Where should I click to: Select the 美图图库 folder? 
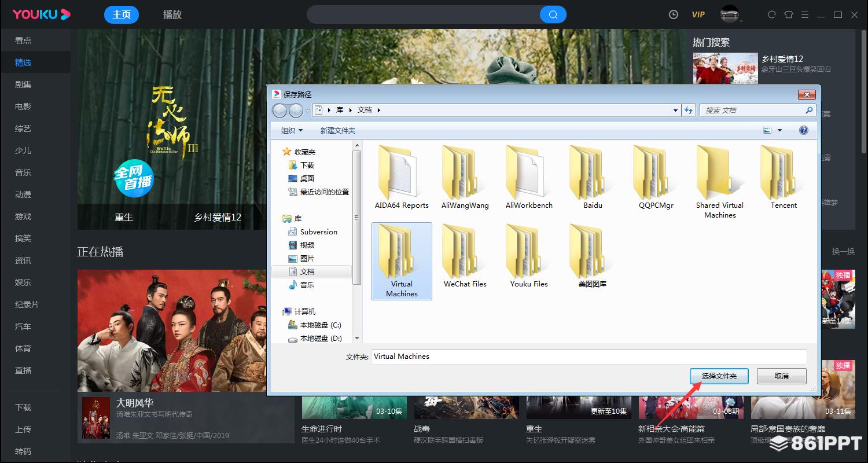coord(593,256)
